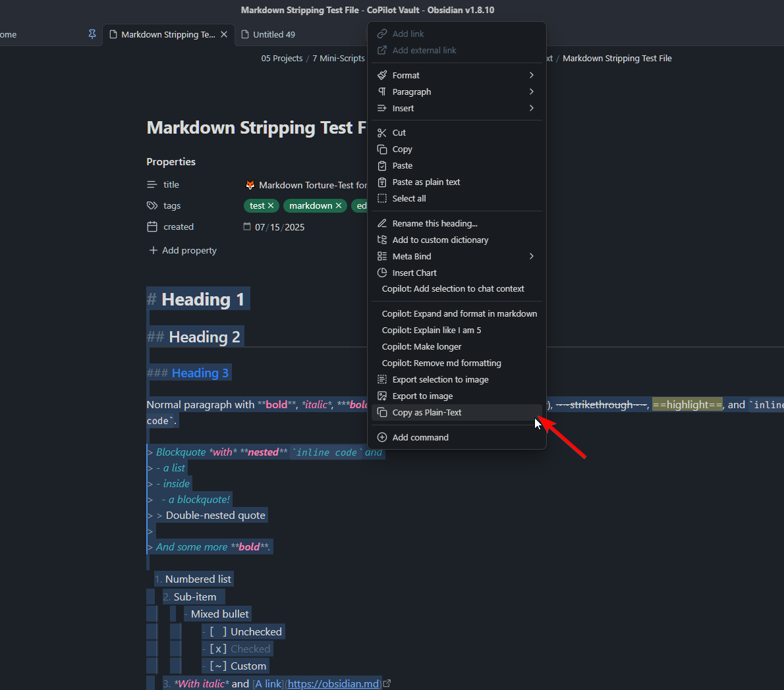This screenshot has height=690, width=784.
Task: Click the tags property icon
Action: click(152, 206)
